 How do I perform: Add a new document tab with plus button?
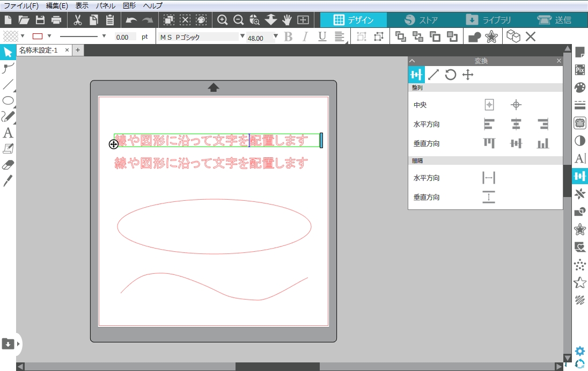pos(77,50)
